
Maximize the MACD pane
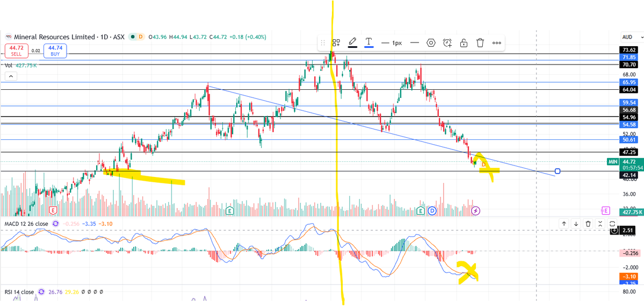coord(612,224)
